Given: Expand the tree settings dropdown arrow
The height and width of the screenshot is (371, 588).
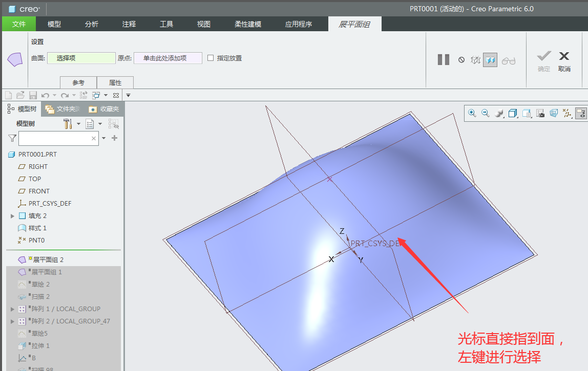Looking at the screenshot, I should [x=78, y=124].
